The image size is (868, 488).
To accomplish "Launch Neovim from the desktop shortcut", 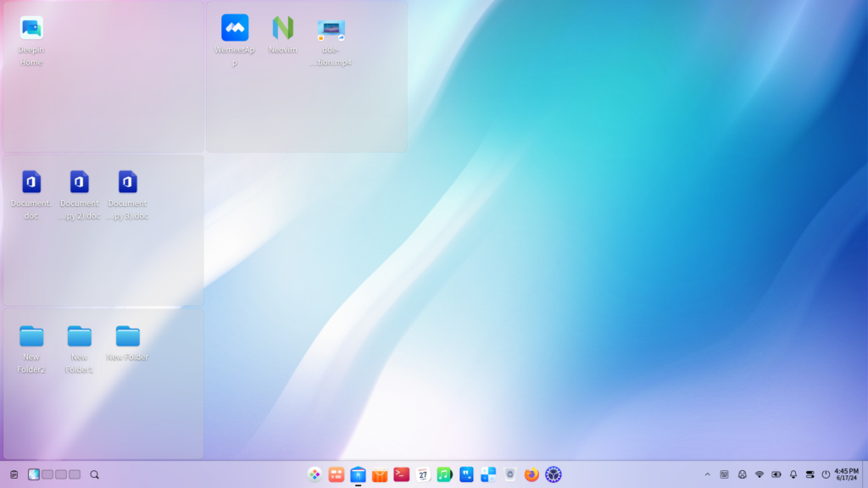I will click(x=283, y=28).
